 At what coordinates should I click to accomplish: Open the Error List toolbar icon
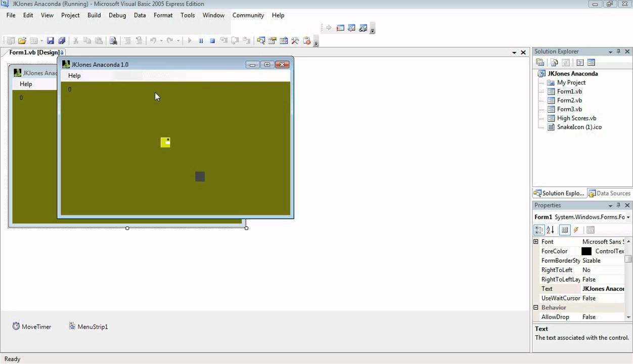point(306,41)
